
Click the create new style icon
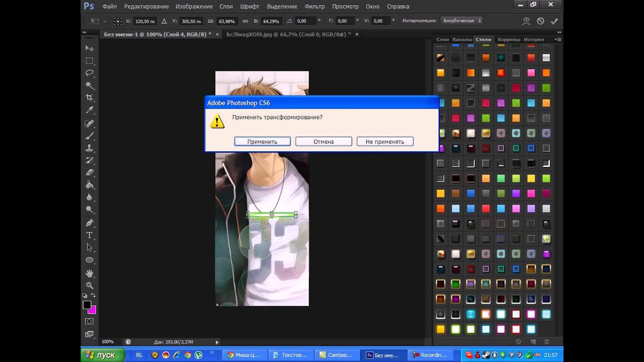pos(533,342)
